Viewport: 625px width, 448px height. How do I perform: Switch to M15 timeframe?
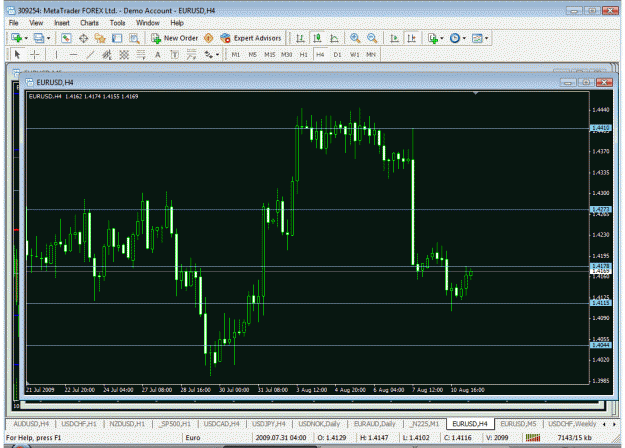[x=269, y=55]
